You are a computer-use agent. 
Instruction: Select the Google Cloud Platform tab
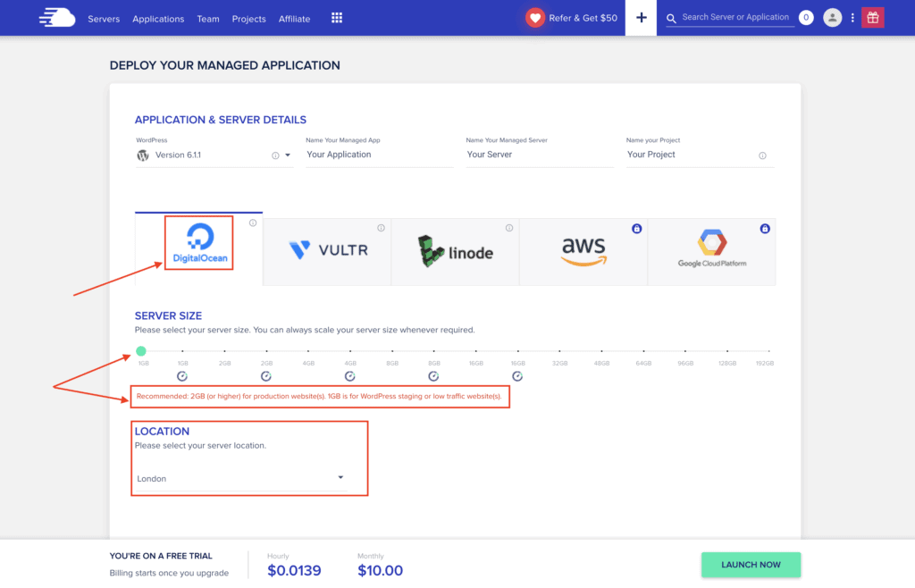[712, 252]
